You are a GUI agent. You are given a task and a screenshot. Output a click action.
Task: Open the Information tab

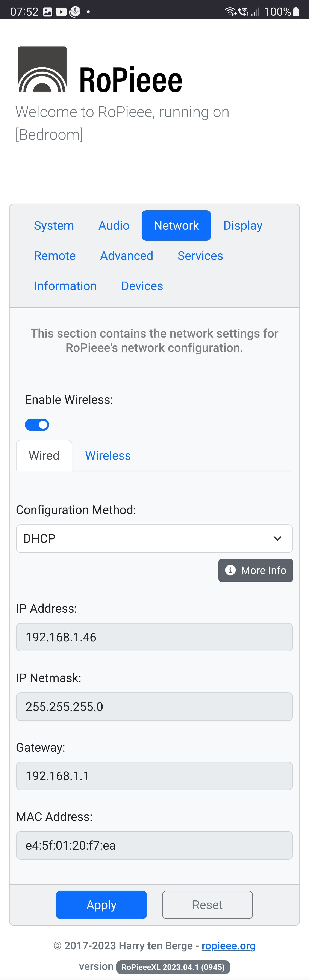pos(65,286)
